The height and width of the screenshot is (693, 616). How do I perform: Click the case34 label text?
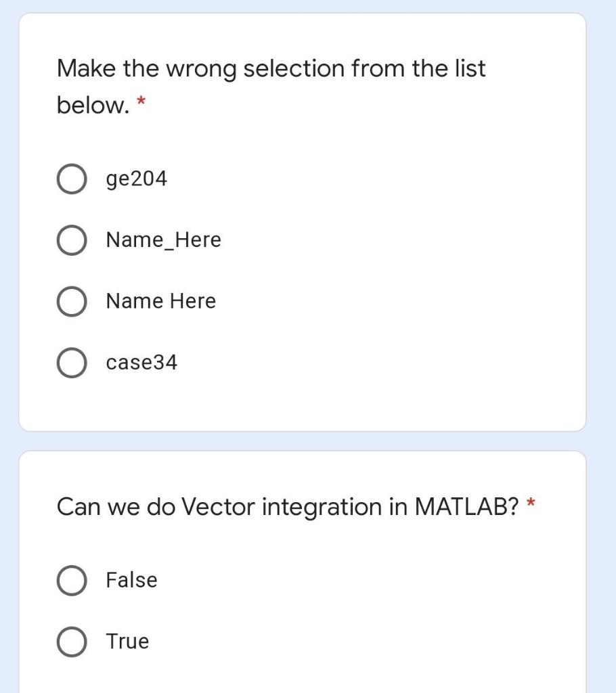pyautogui.click(x=142, y=362)
